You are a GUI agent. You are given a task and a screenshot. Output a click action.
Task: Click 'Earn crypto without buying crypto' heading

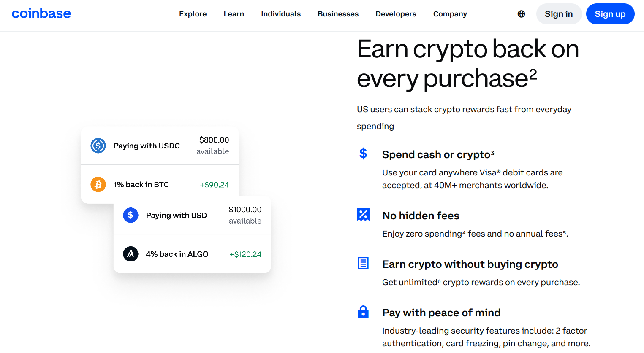(x=470, y=264)
